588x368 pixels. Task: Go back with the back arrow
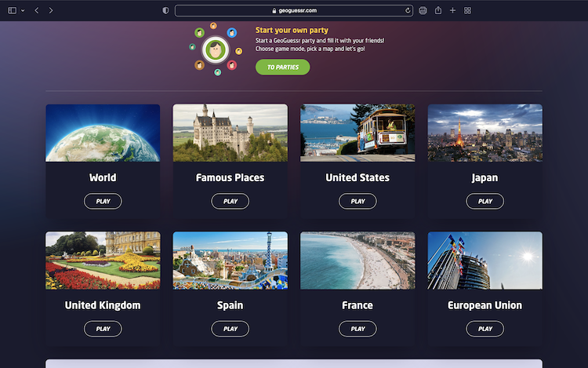36,10
